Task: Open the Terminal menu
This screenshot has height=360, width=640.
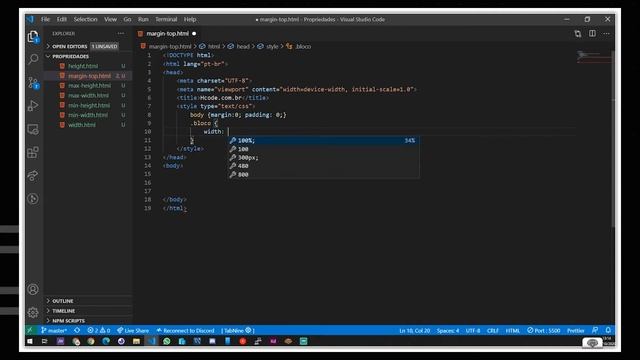Action: [x=166, y=19]
